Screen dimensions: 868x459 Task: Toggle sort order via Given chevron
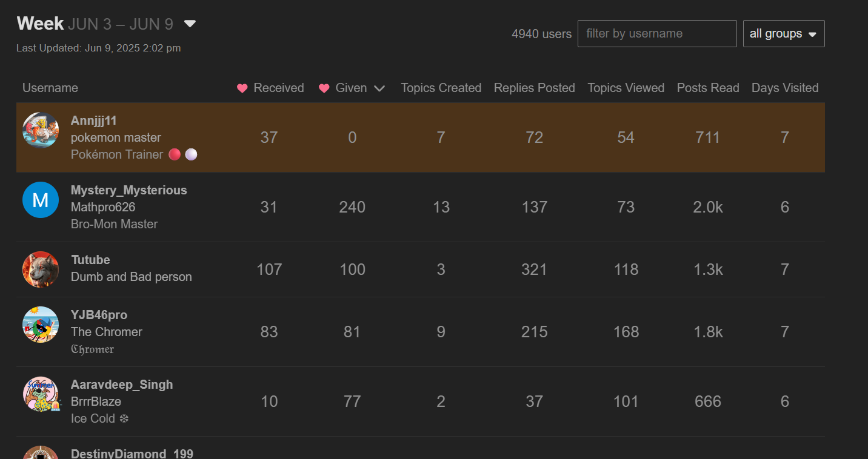(379, 88)
